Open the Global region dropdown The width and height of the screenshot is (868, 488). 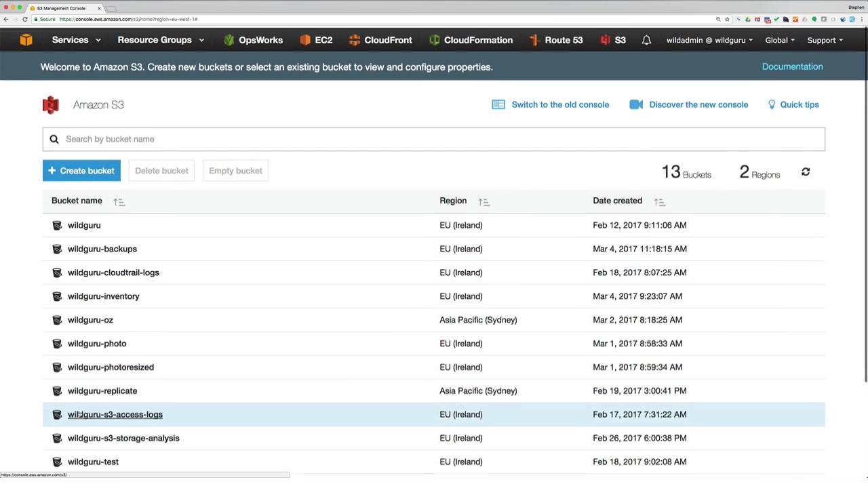[780, 40]
